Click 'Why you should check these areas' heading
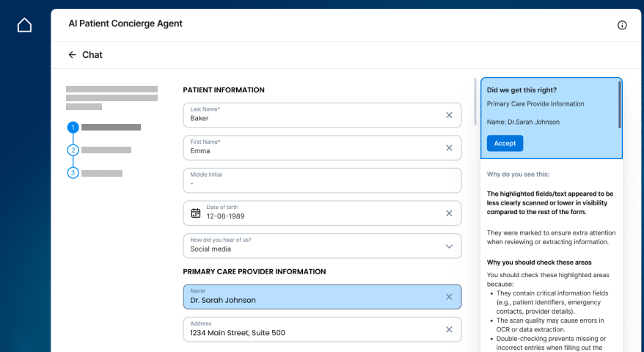644x352 pixels. click(539, 263)
